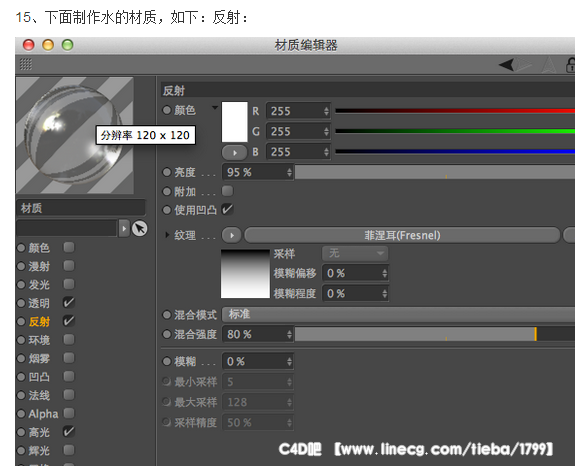Click the white reflection color swatch
Image resolution: width=579 pixels, height=466 pixels.
[x=234, y=122]
